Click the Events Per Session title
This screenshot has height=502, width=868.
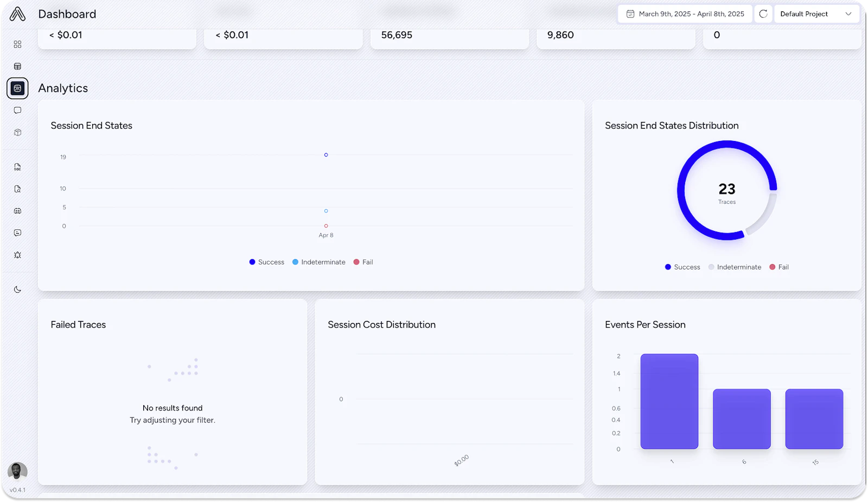645,325
